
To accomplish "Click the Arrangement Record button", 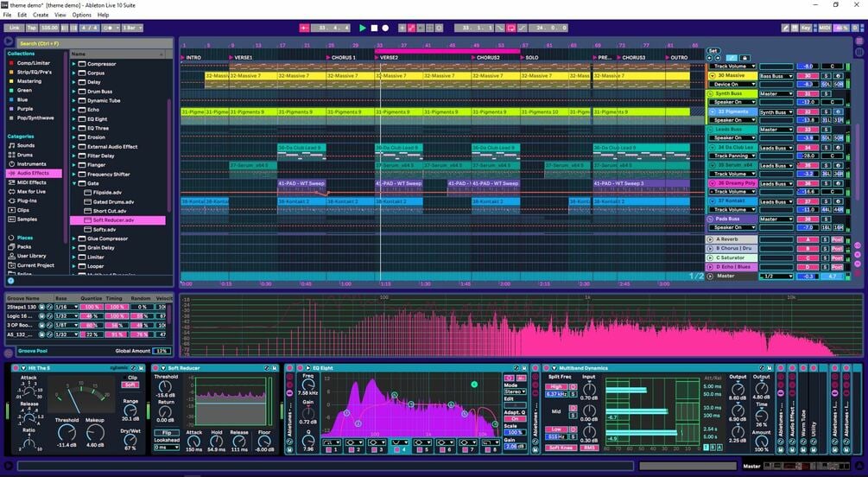I will coord(385,28).
